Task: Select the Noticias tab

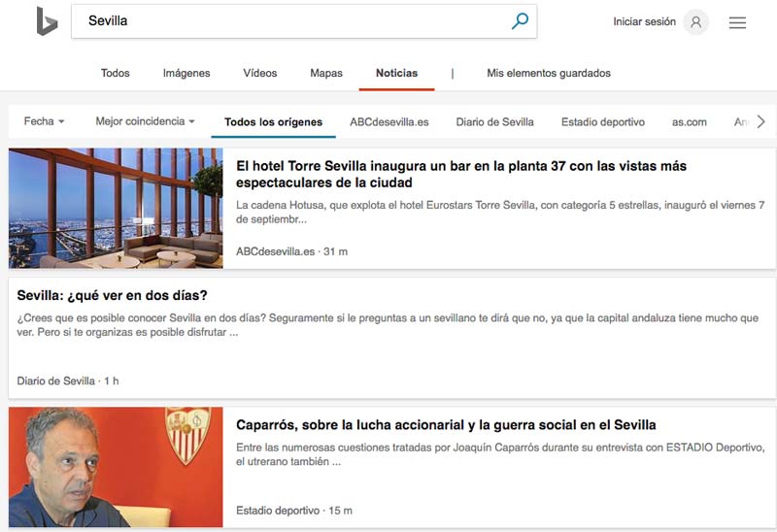Action: (x=396, y=73)
